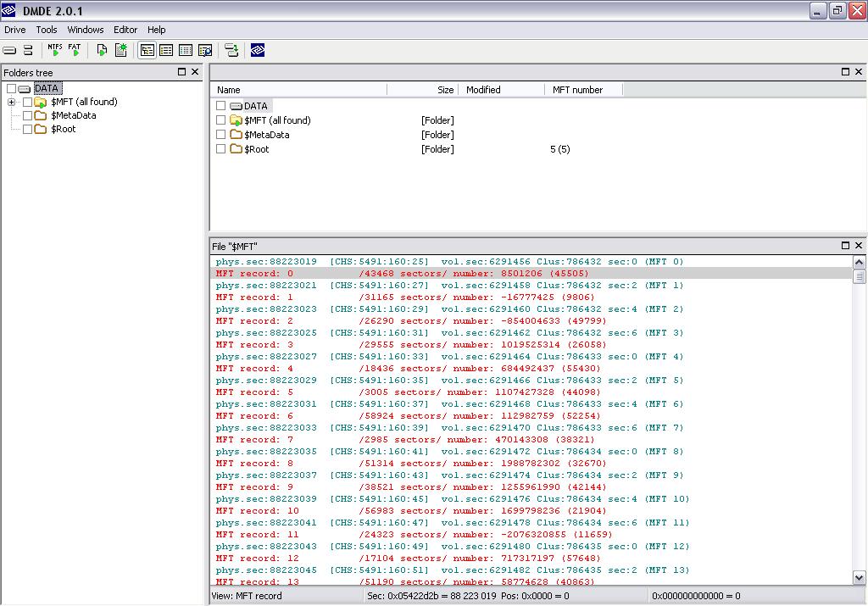Click the scroll down arrow in MFT viewer
This screenshot has height=606, width=868.
click(x=859, y=577)
